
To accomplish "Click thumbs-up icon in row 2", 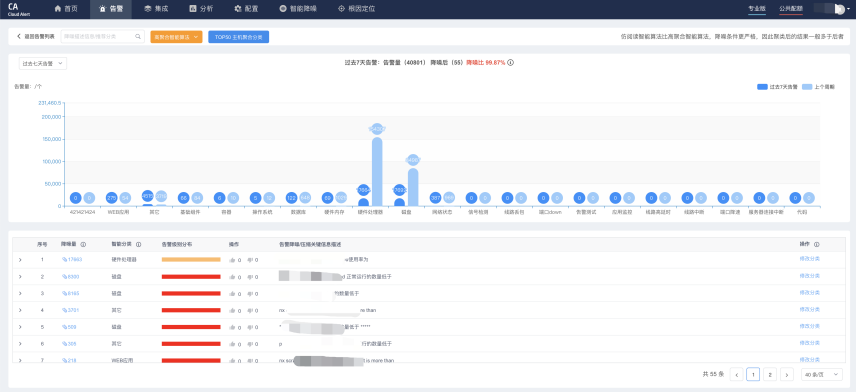I will click(232, 277).
